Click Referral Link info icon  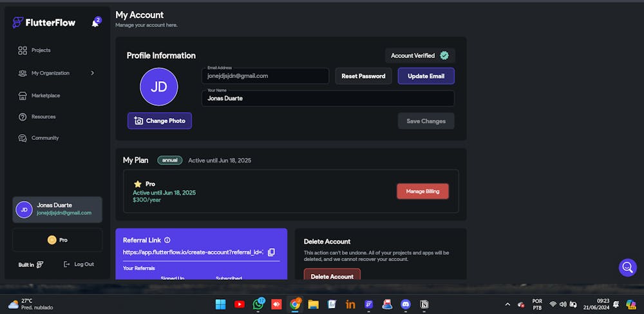click(167, 240)
